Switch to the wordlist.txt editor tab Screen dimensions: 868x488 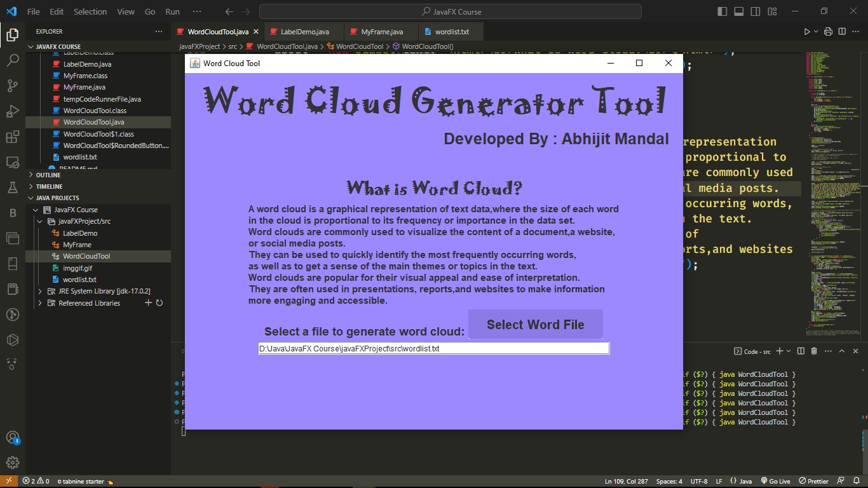(x=452, y=31)
